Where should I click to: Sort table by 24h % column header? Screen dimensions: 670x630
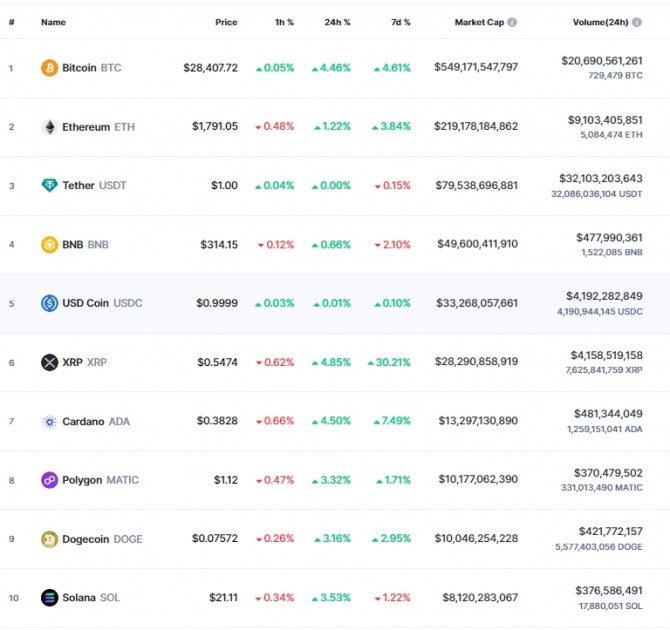click(x=337, y=22)
